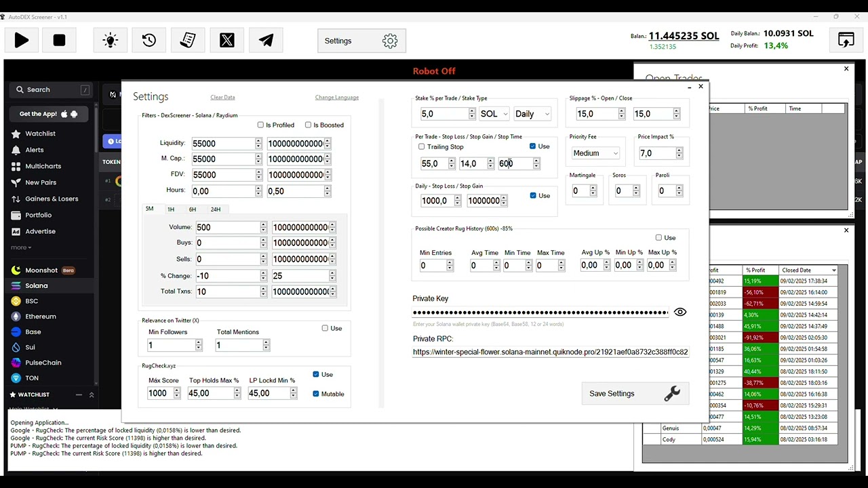Open the Daily stake type dropdown
Image resolution: width=868 pixels, height=488 pixels.
tap(532, 114)
